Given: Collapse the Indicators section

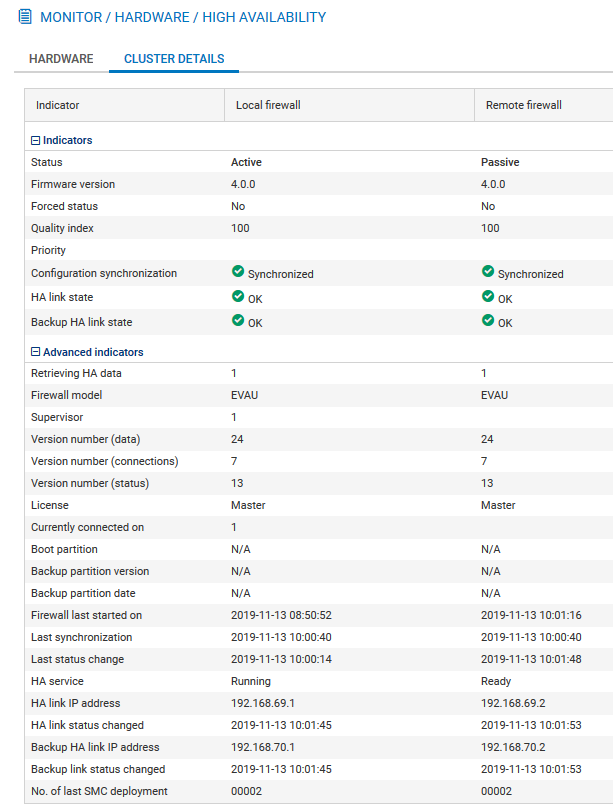Looking at the screenshot, I should pos(36,141).
